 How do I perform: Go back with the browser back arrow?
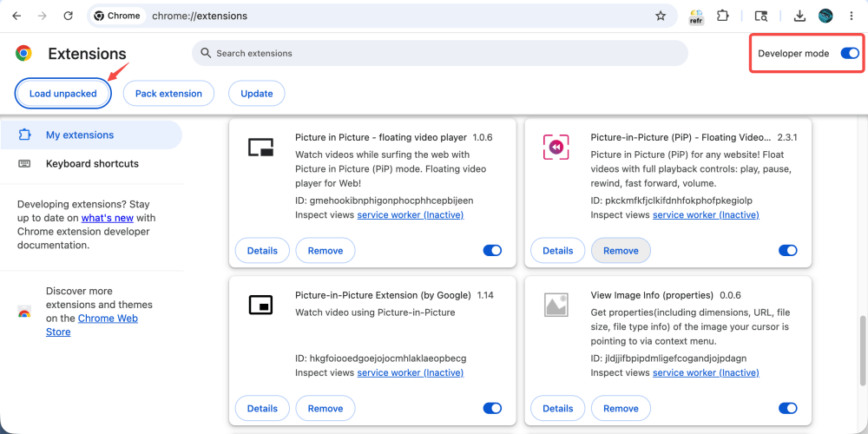click(16, 16)
